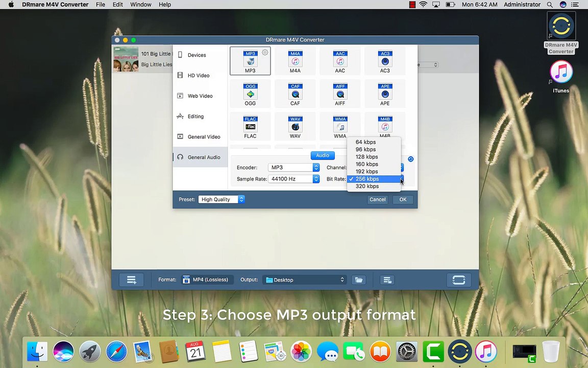
Task: Click the reset settings circular icon
Action: pyautogui.click(x=410, y=159)
